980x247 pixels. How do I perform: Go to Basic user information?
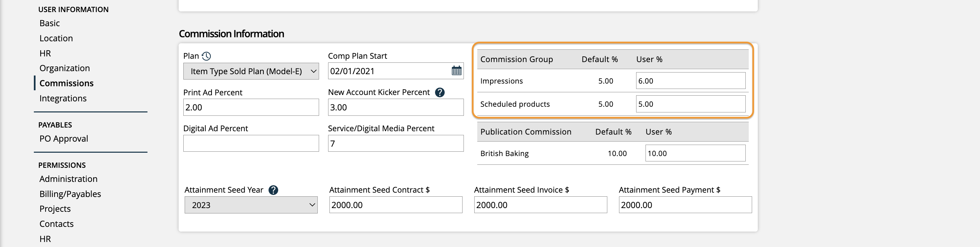pos(50,23)
